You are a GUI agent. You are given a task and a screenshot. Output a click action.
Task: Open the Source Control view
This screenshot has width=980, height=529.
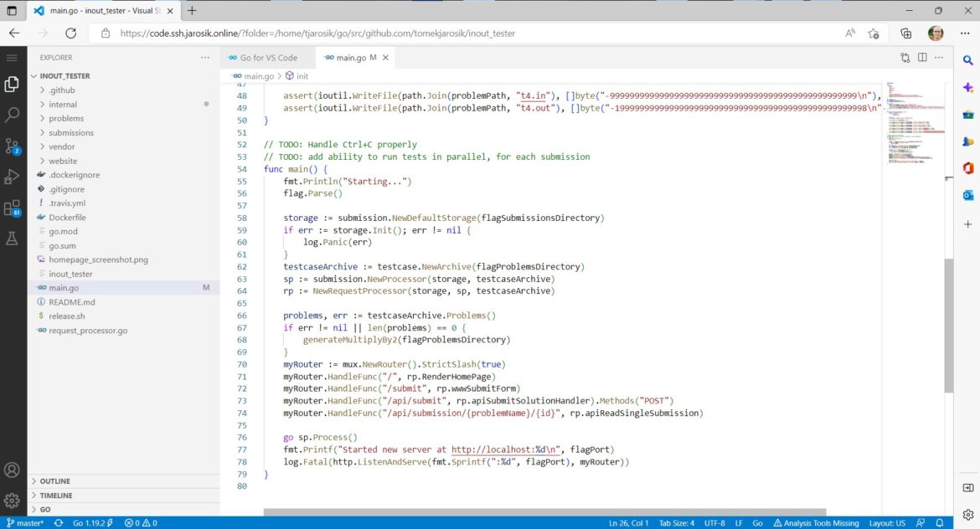click(12, 146)
